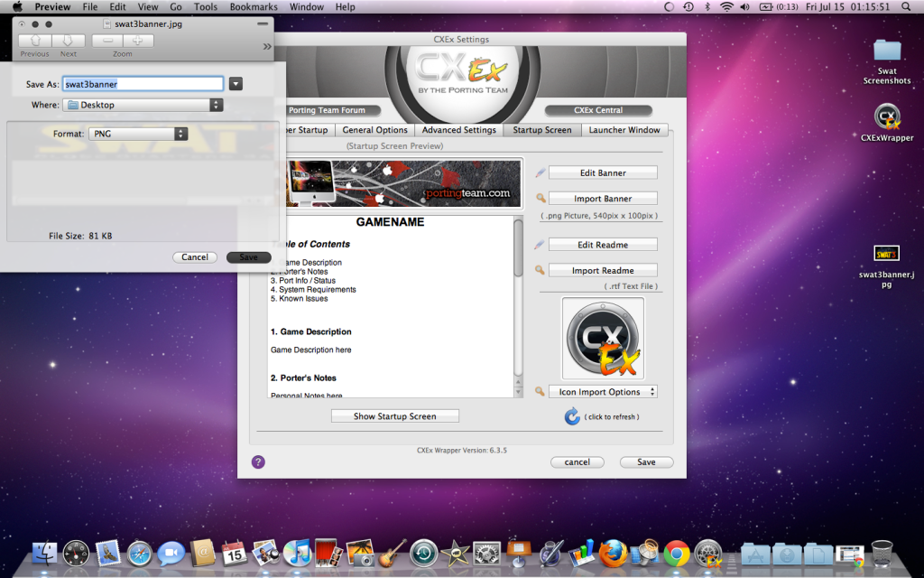Open Dashboard from the dock

point(76,554)
